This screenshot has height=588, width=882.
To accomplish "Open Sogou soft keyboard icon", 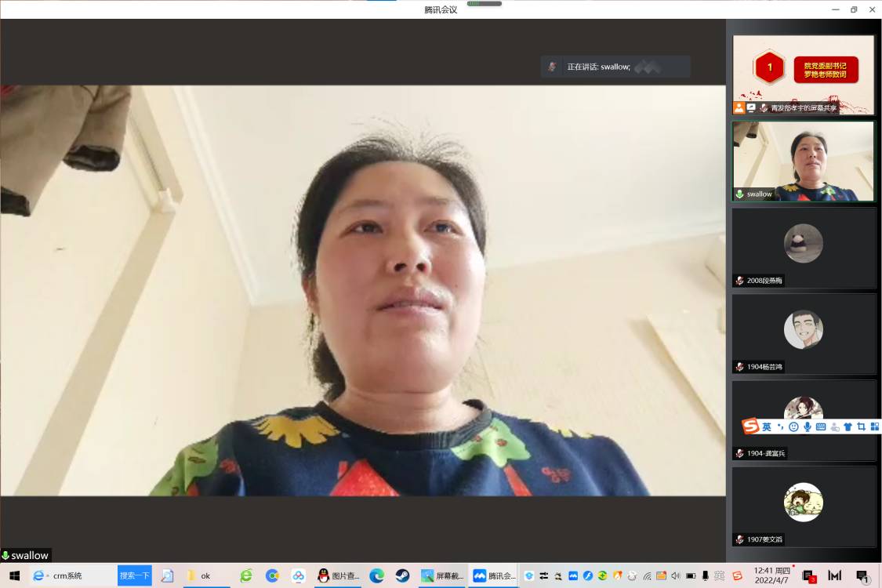I will [x=821, y=426].
